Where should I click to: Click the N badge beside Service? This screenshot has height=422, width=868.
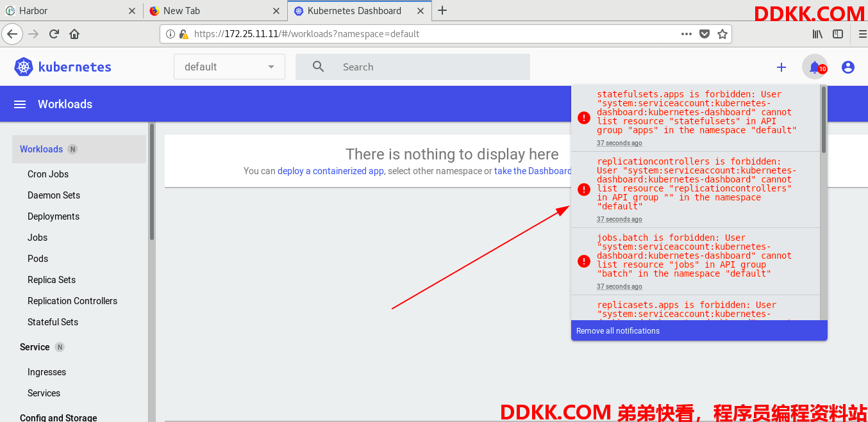pyautogui.click(x=60, y=347)
